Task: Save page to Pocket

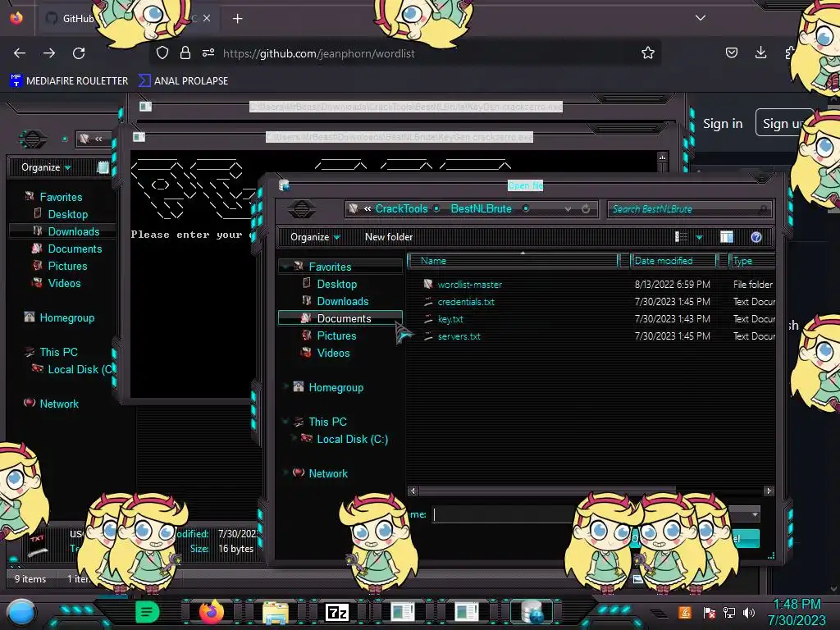Action: (x=731, y=52)
